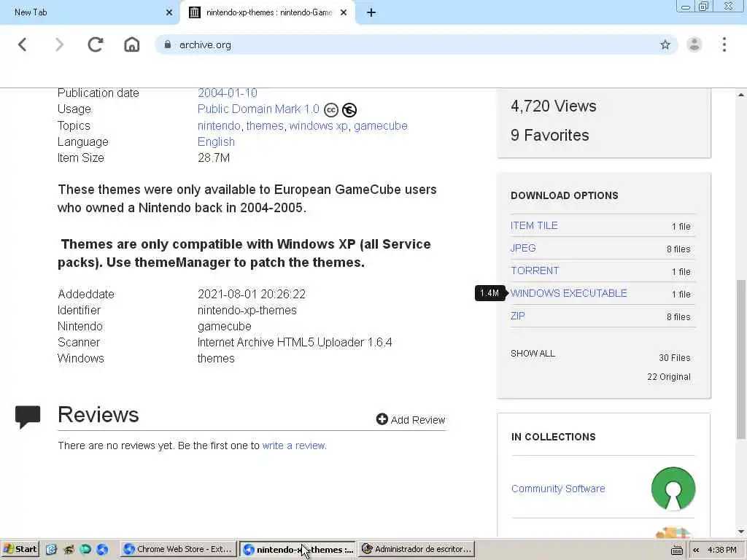747x560 pixels.
Task: Close the New Tab tab
Action: 169,13
